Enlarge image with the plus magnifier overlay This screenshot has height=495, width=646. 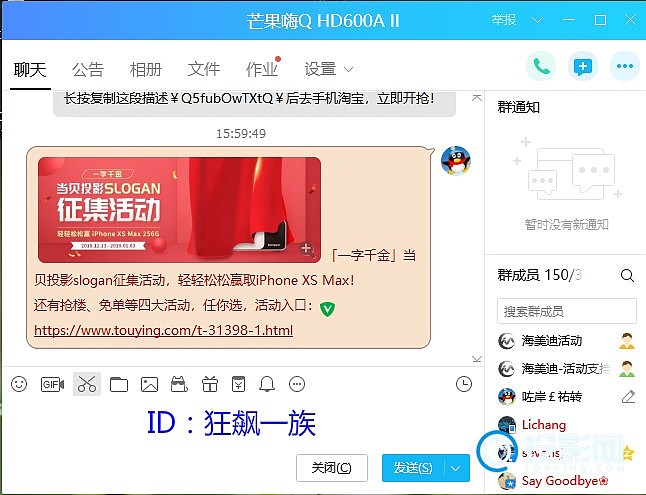[306, 249]
